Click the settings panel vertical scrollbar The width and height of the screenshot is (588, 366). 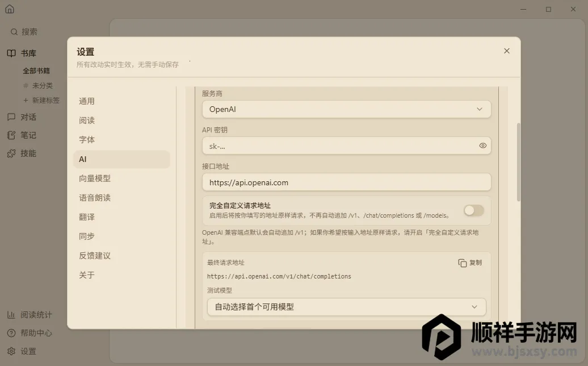click(x=519, y=162)
